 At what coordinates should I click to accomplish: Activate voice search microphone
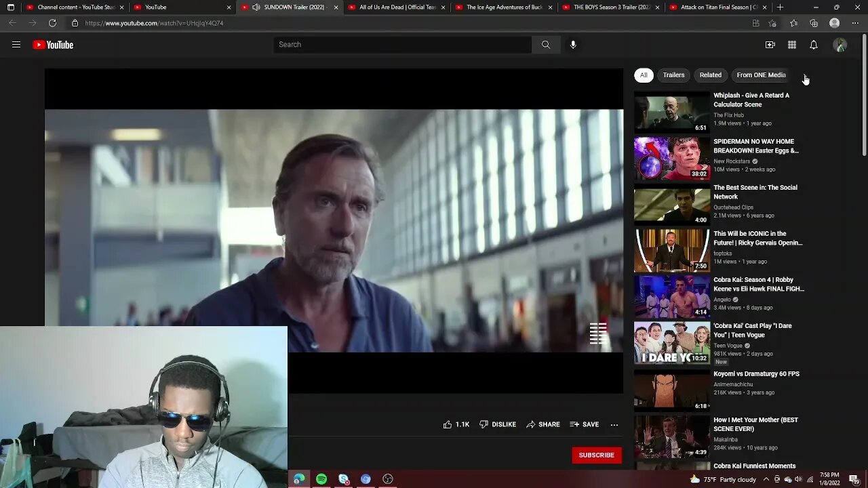click(x=573, y=45)
